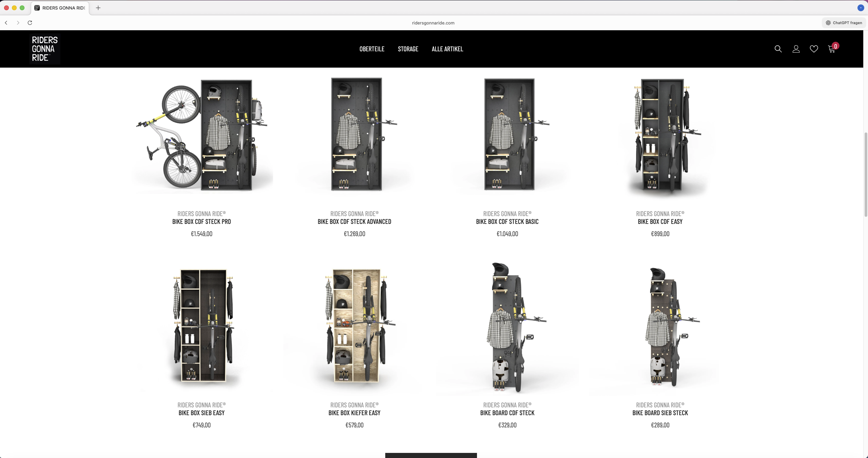
Task: Click the €1.549,00 price
Action: point(201,234)
